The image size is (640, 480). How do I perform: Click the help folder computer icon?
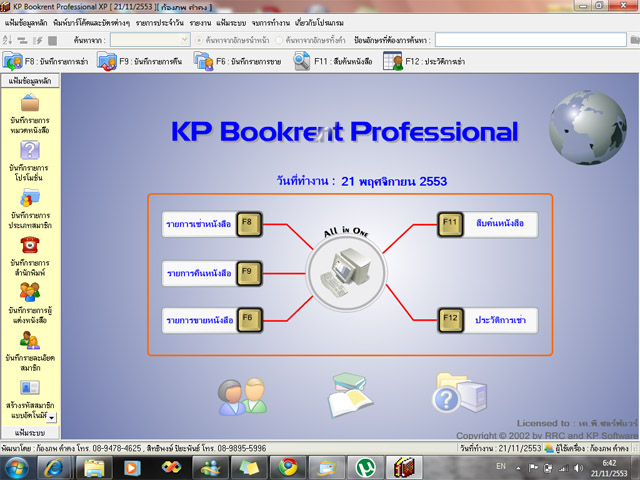click(460, 393)
